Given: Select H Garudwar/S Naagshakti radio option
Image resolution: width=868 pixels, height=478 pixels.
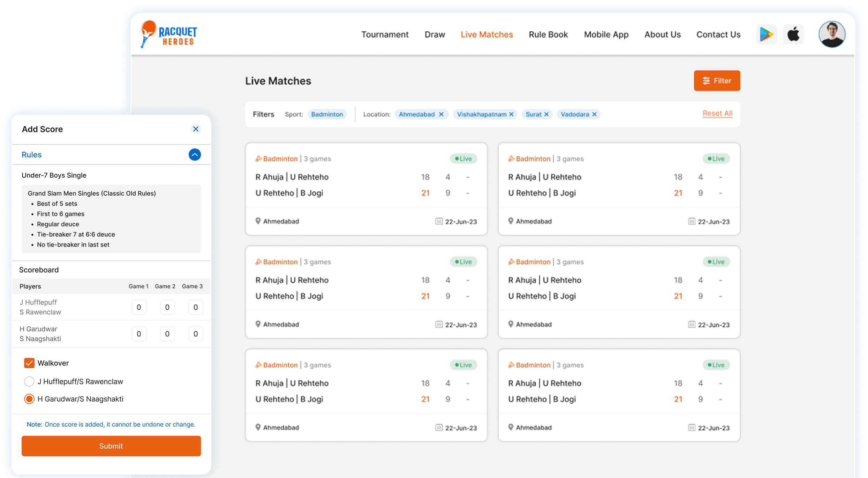Looking at the screenshot, I should click(29, 399).
